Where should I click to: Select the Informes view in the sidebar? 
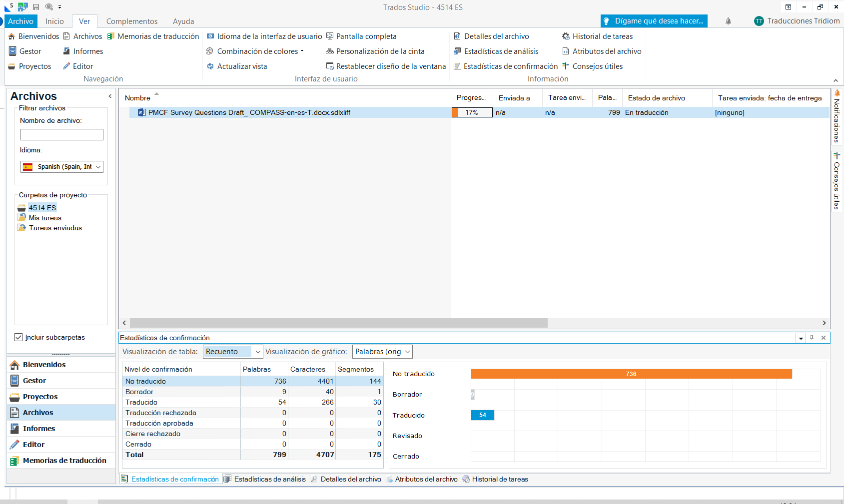coord(38,428)
